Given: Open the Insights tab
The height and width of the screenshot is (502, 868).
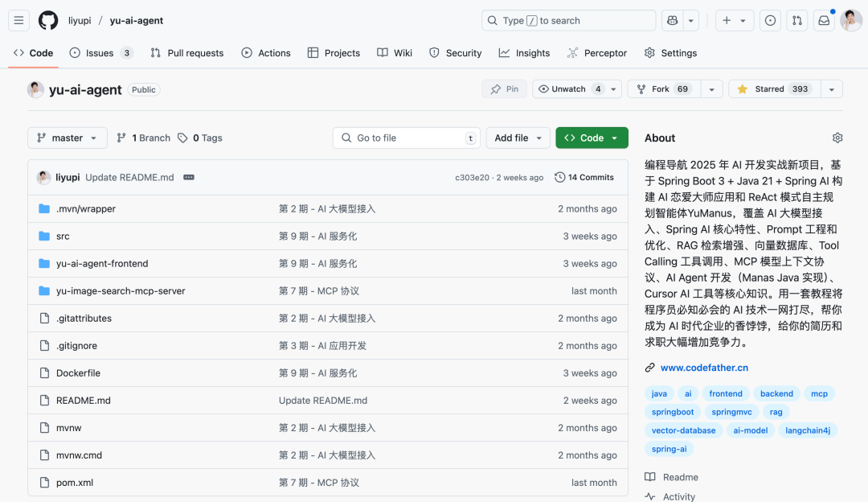Looking at the screenshot, I should 524,53.
